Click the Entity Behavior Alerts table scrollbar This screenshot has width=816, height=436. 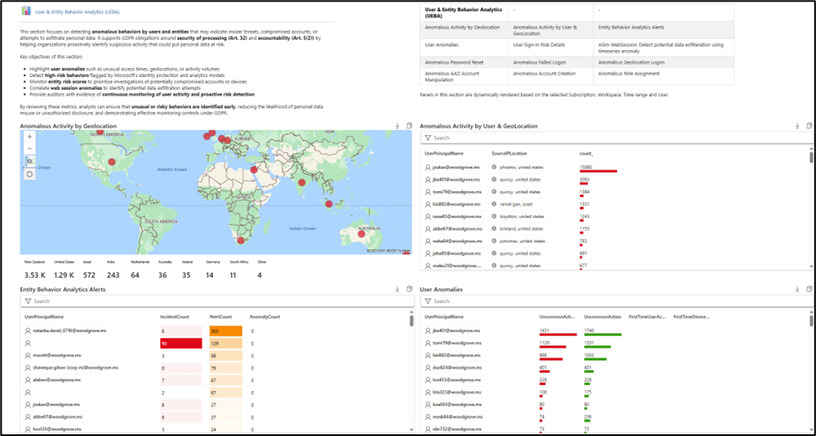(412, 320)
